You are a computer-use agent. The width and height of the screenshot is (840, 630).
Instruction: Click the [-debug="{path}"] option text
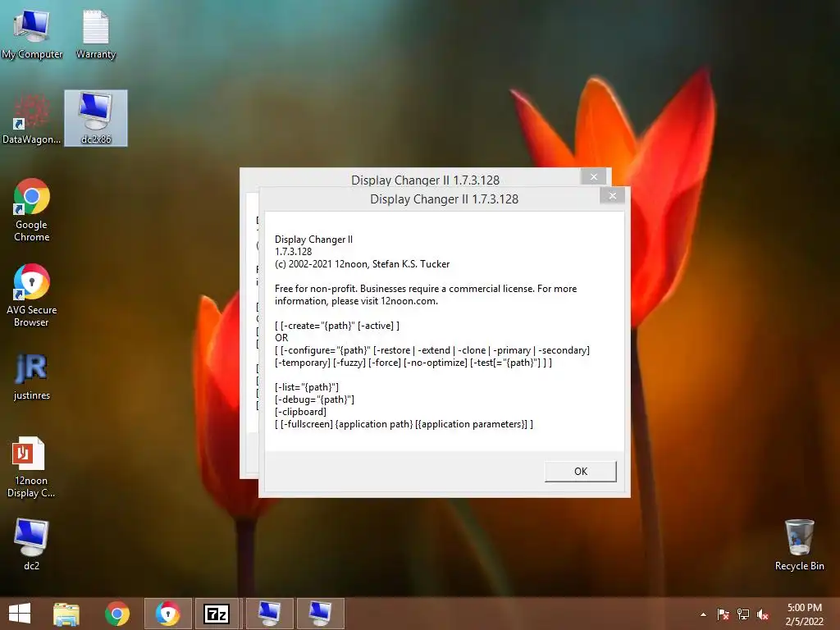click(x=314, y=399)
